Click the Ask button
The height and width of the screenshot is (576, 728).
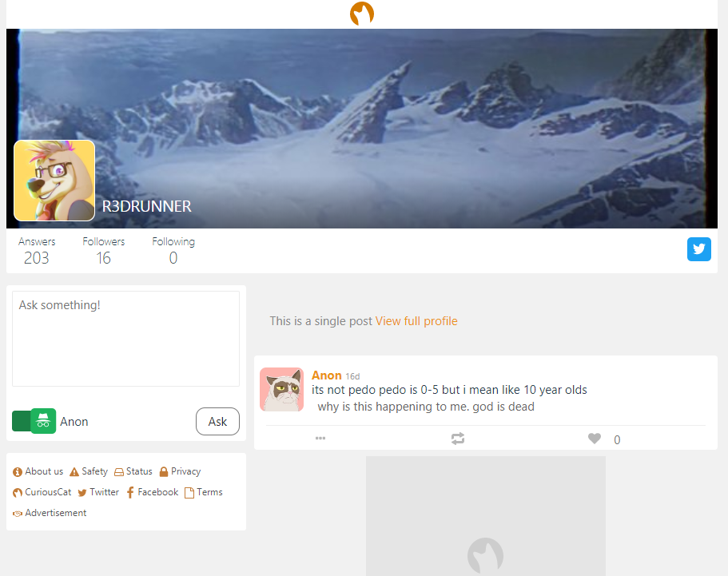point(217,422)
